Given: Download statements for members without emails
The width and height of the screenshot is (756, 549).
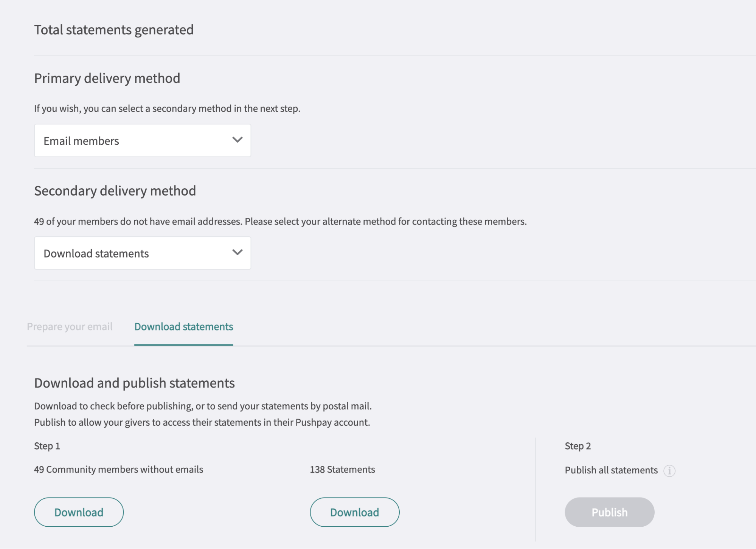Looking at the screenshot, I should [x=79, y=512].
